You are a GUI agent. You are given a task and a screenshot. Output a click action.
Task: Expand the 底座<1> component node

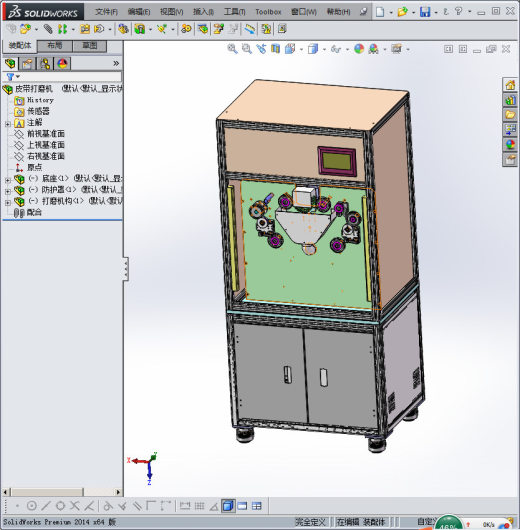[x=8, y=180]
